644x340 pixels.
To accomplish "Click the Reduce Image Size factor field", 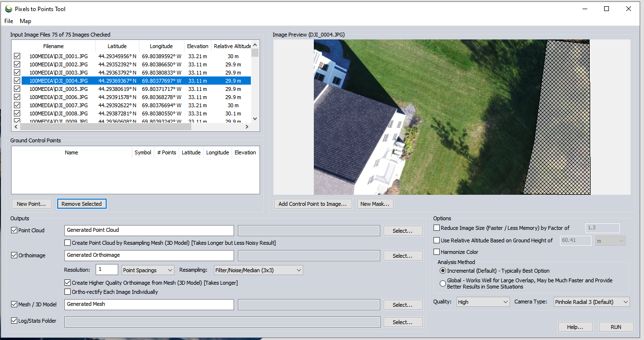I will [603, 228].
